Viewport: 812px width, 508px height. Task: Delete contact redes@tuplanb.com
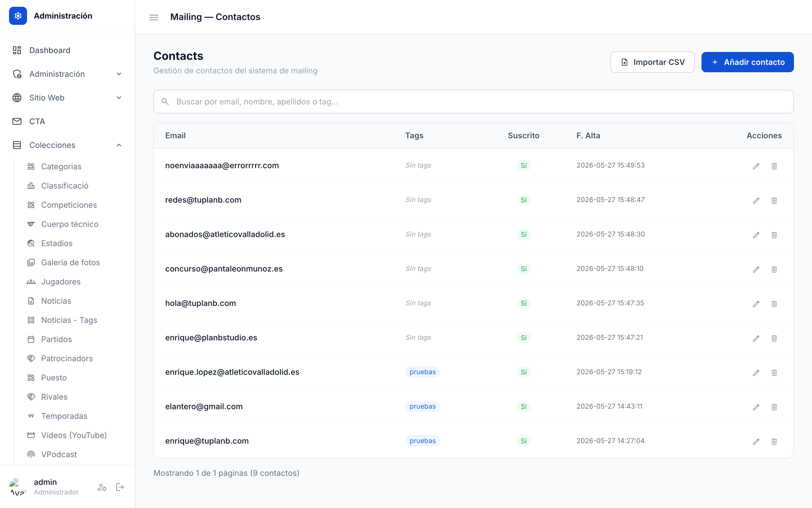(774, 201)
